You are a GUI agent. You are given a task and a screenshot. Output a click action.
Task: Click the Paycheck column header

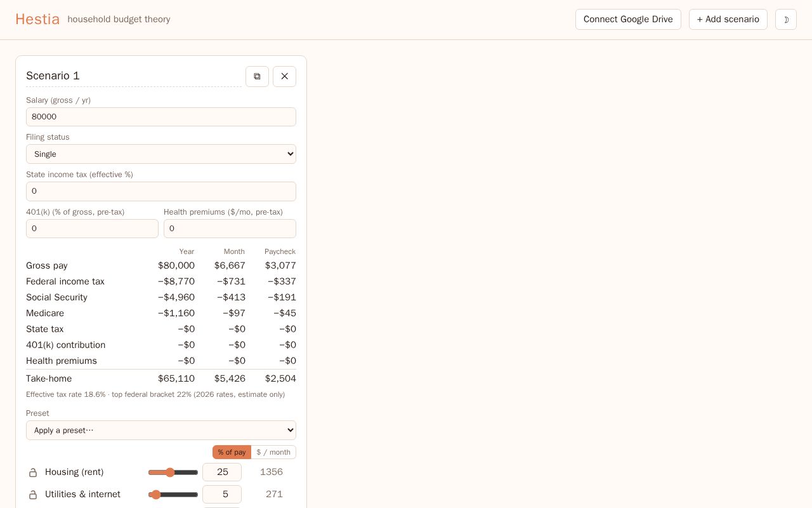click(x=280, y=251)
